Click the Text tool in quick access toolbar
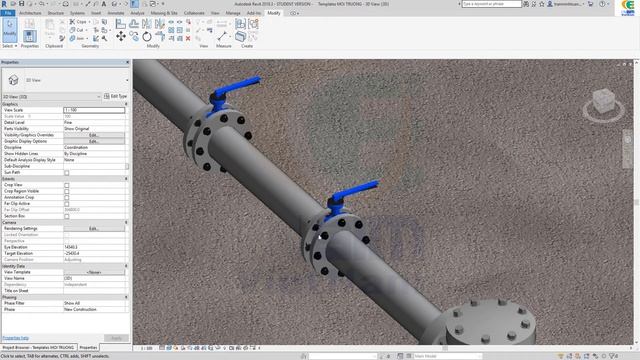The height and width of the screenshot is (360, 640). tap(104, 4)
